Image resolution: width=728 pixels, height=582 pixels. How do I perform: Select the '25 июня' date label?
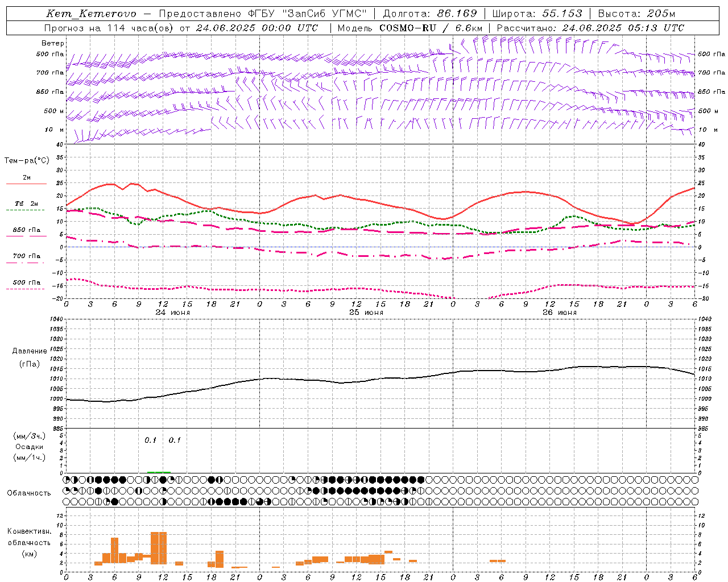click(366, 313)
